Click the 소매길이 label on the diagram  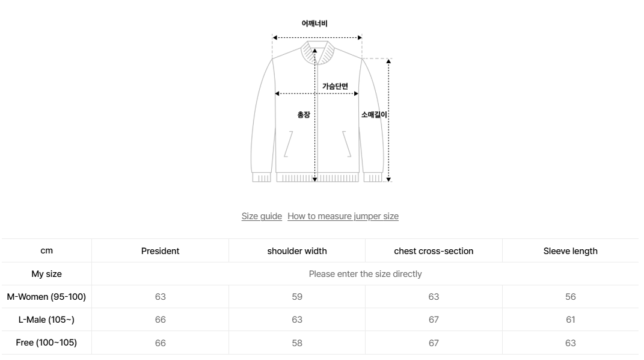click(x=374, y=114)
